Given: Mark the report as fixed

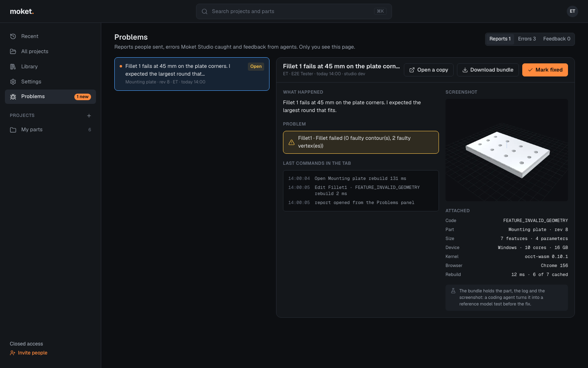Looking at the screenshot, I should [x=545, y=70].
